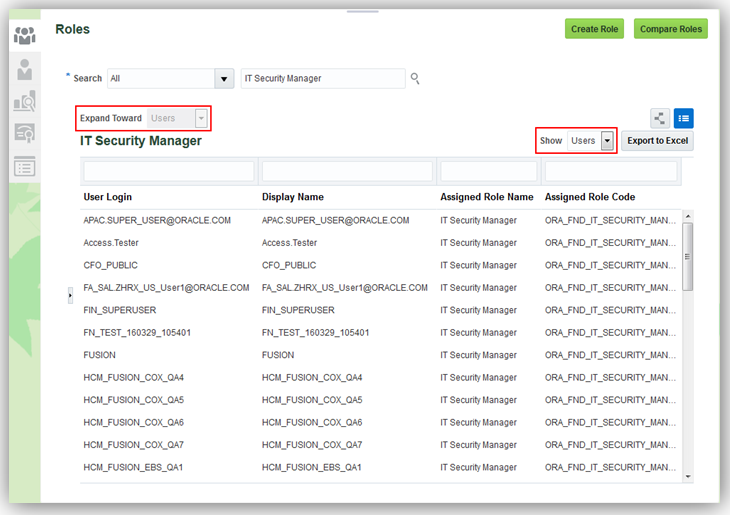Select HCM_FUSION_EBS_QA1 user login cell
Image resolution: width=730 pixels, height=515 pixels.
[x=133, y=467]
